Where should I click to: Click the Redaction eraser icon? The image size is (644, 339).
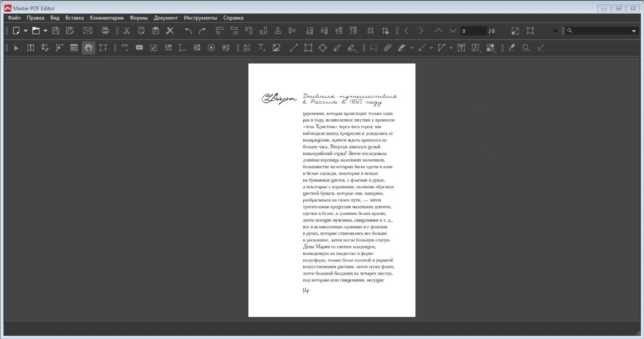(512, 48)
